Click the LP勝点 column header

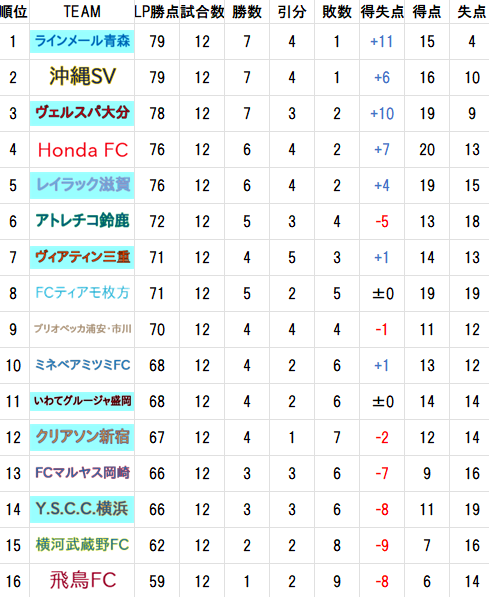157,12
